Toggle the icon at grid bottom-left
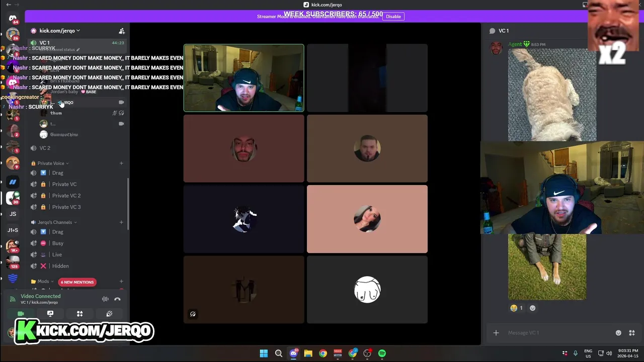The width and height of the screenshot is (644, 362). (x=193, y=314)
